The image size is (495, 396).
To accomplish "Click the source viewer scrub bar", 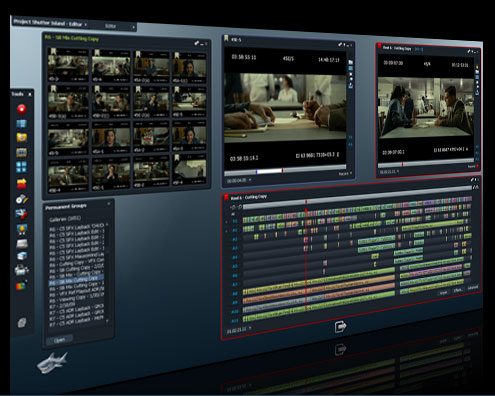I will (285, 171).
